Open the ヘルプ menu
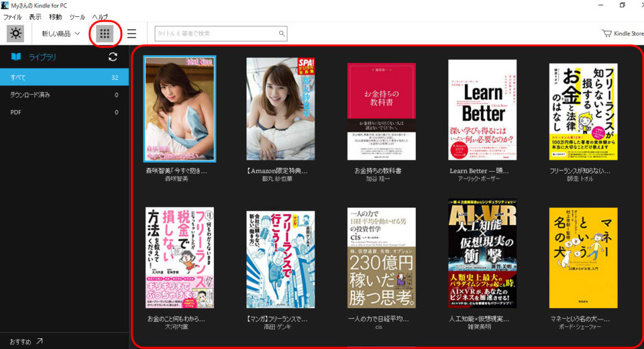Screen dimensions: 644x349 click(x=100, y=17)
